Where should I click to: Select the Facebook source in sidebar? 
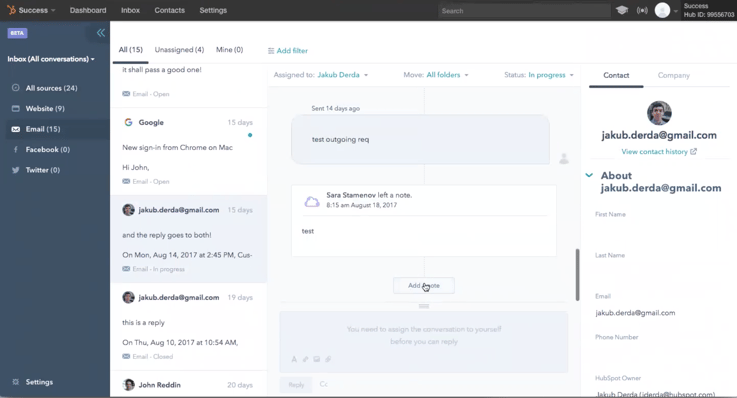point(40,149)
